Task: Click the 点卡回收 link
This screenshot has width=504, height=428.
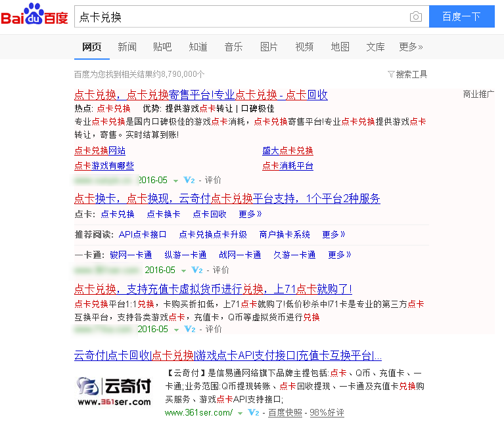Action: pyautogui.click(x=210, y=214)
